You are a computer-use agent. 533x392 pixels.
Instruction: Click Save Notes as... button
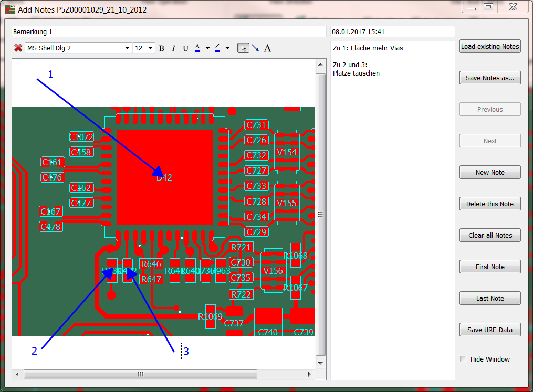click(x=490, y=78)
